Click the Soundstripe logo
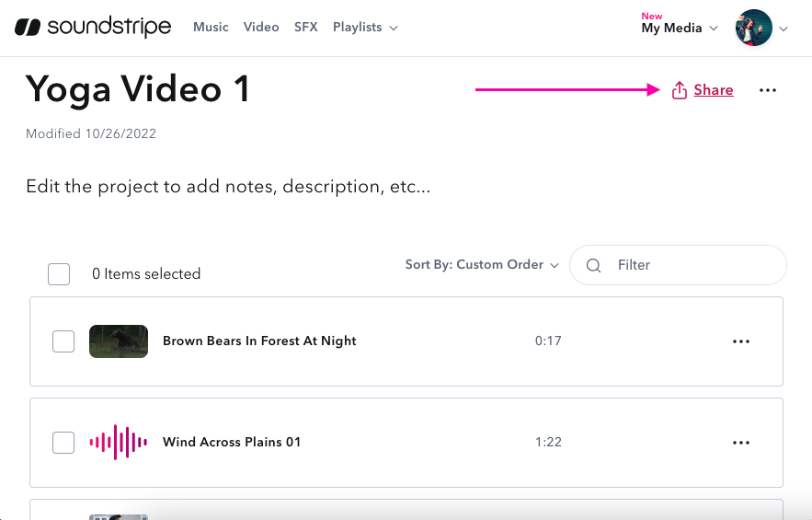The image size is (812, 520). pos(93,28)
